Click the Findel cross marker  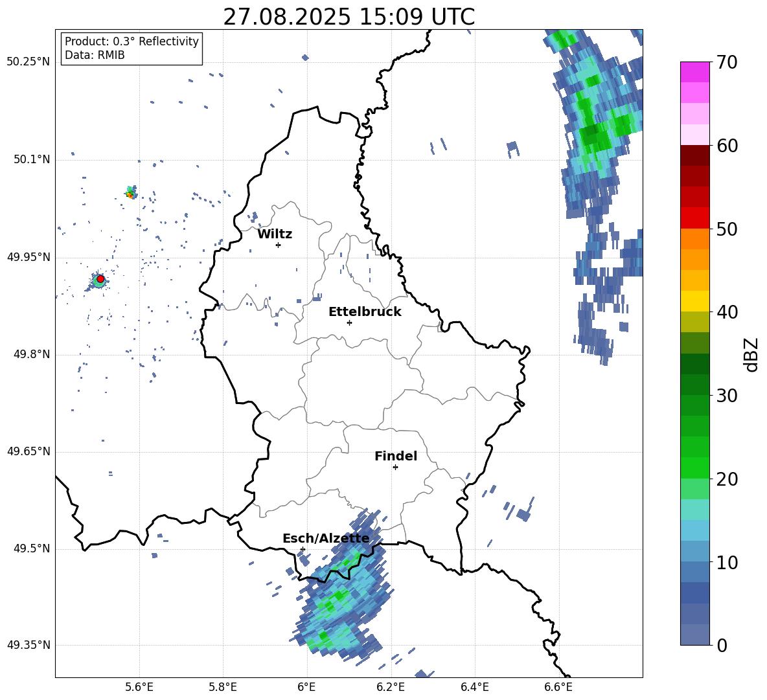[x=395, y=468]
